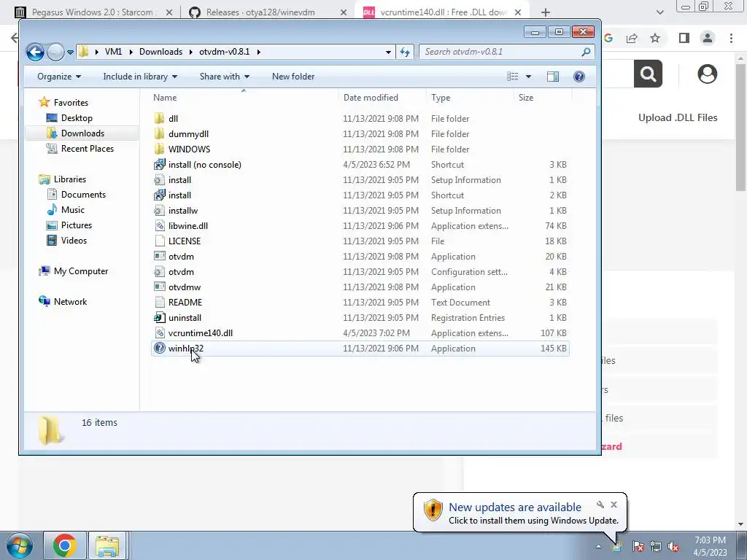The image size is (747, 560).
Task: Select the Favorites star in sidebar
Action: pos(44,102)
